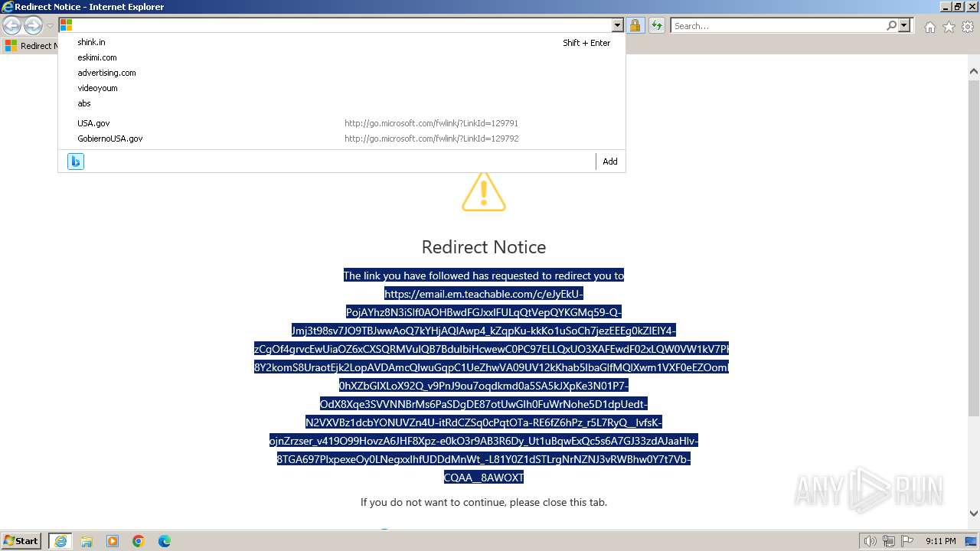Click the refresh page icon

(657, 25)
